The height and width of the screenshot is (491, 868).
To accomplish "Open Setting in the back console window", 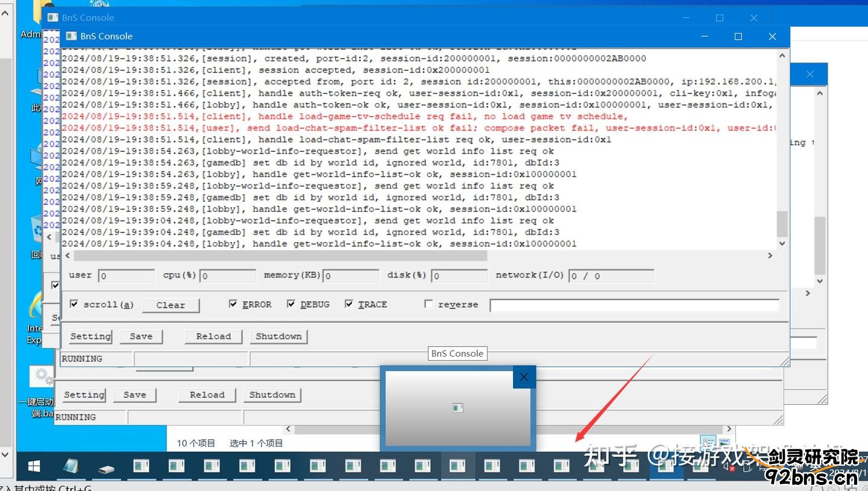I will point(84,395).
